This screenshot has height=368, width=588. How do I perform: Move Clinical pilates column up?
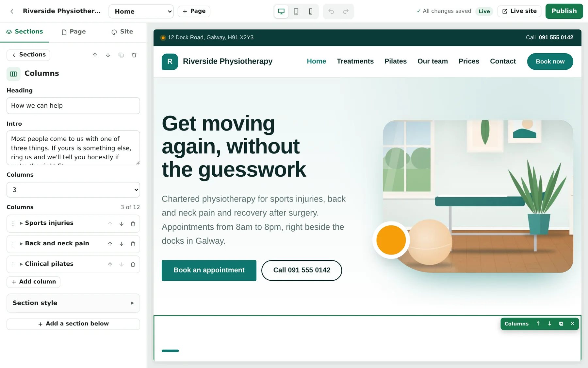coord(110,264)
